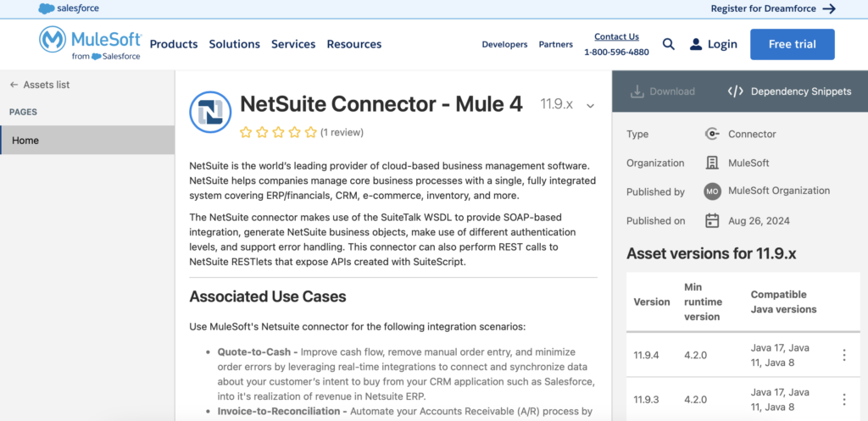Viewport: 868px width, 421px height.
Task: Open the Developers link
Action: click(x=505, y=44)
